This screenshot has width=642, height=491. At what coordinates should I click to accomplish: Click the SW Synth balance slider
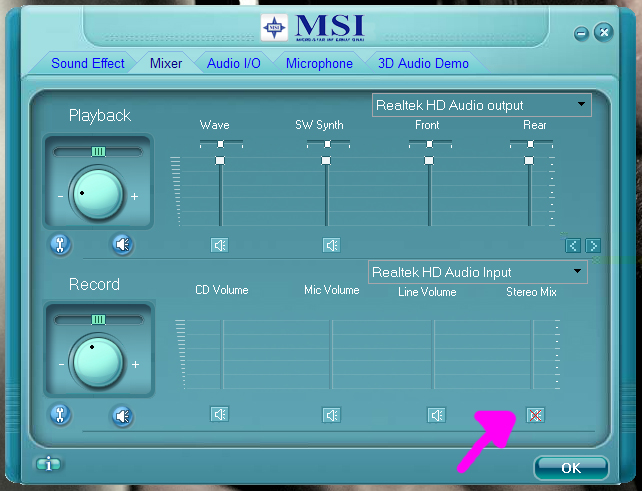pos(328,144)
